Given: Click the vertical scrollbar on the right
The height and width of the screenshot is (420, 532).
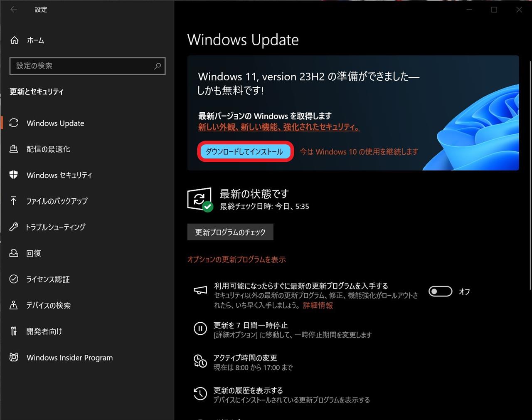Looking at the screenshot, I should tap(530, 175).
